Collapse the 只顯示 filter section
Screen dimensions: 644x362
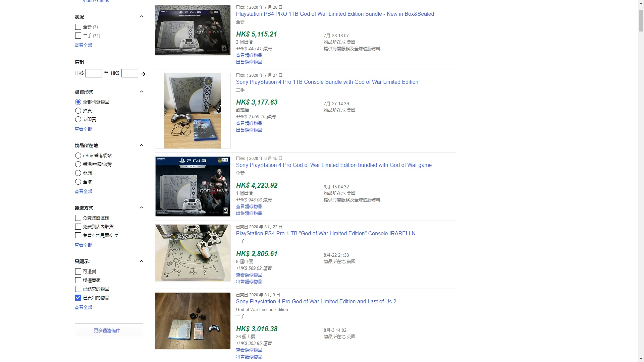142,261
